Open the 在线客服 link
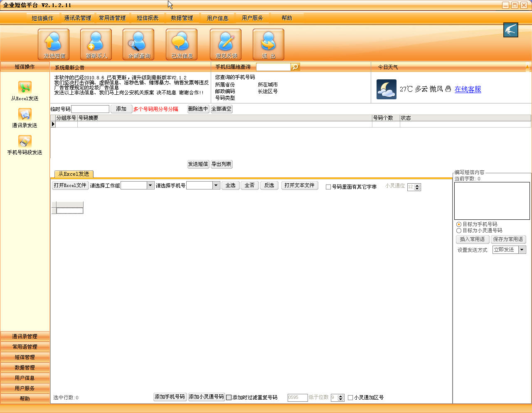This screenshot has height=413, width=532. pyautogui.click(x=468, y=89)
